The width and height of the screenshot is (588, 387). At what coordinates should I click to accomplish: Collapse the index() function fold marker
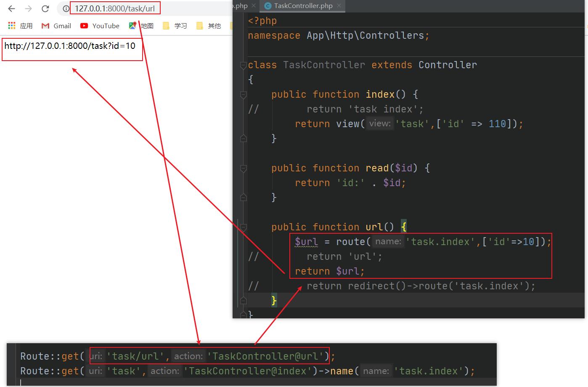coord(243,94)
